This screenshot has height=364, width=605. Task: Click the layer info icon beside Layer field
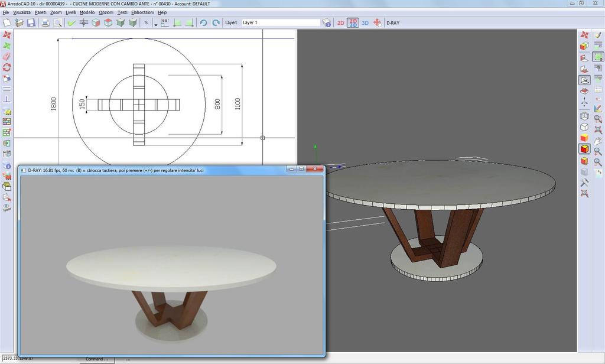(x=326, y=23)
